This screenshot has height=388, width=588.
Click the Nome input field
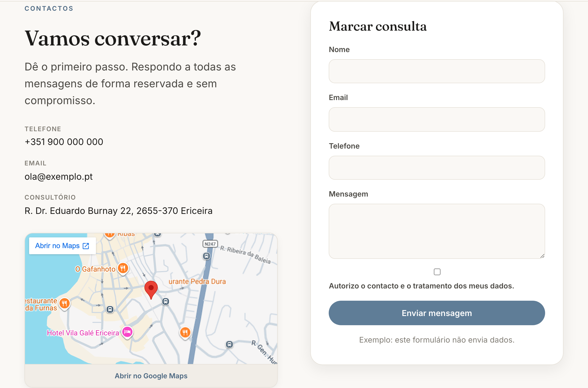click(437, 71)
